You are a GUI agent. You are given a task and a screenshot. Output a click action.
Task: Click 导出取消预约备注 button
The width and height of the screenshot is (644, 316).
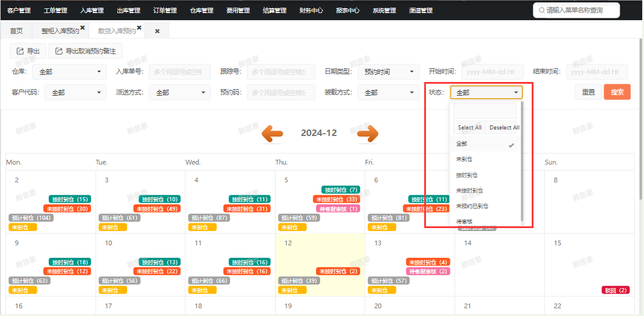[x=86, y=51]
